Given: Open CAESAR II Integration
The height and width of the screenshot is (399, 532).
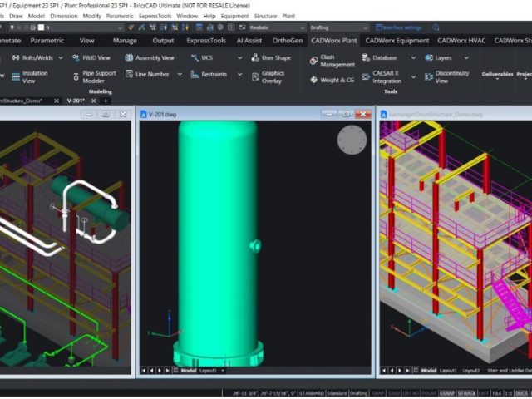Looking at the screenshot, I should 382,77.
